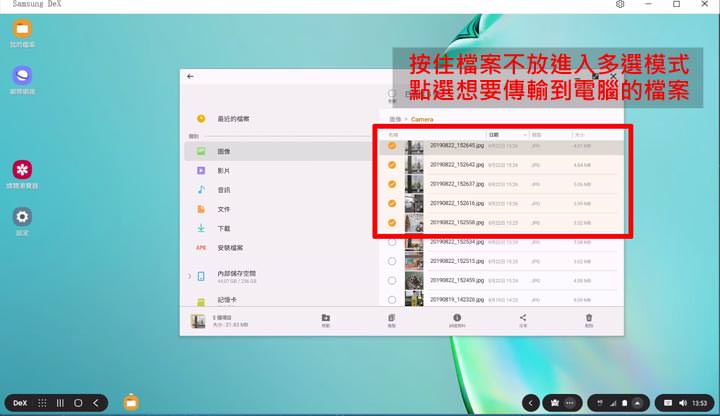This screenshot has height=416, width=720.
Task: Open Recent files (最近的檔案) in the sidebar
Action: [233, 119]
